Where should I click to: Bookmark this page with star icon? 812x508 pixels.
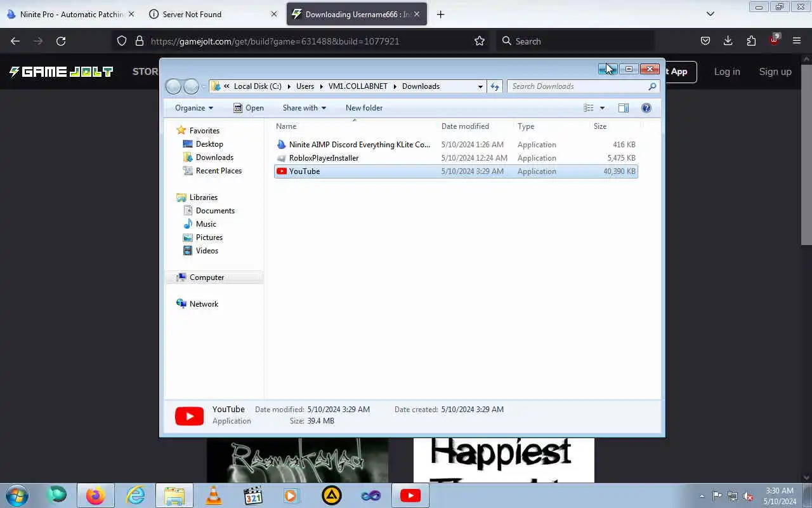[x=480, y=41]
